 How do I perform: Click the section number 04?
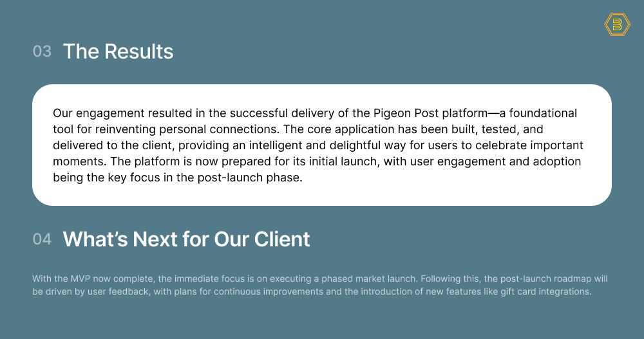click(x=42, y=239)
